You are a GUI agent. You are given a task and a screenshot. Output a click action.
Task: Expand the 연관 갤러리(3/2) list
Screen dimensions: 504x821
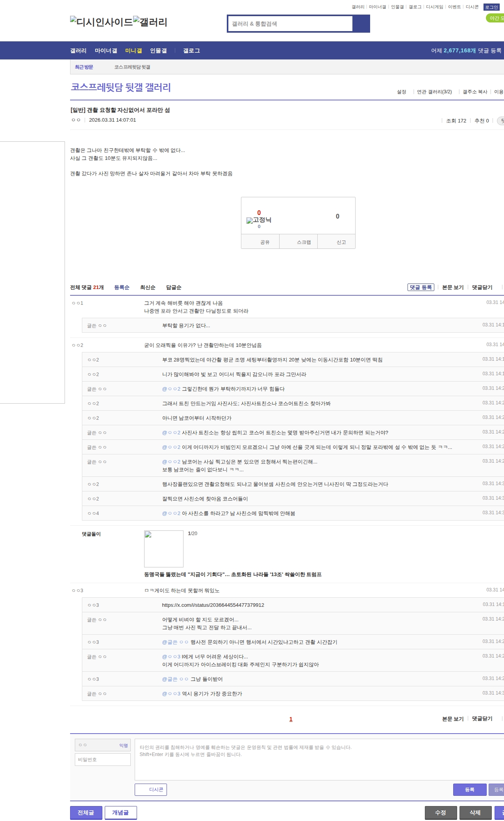click(x=434, y=92)
